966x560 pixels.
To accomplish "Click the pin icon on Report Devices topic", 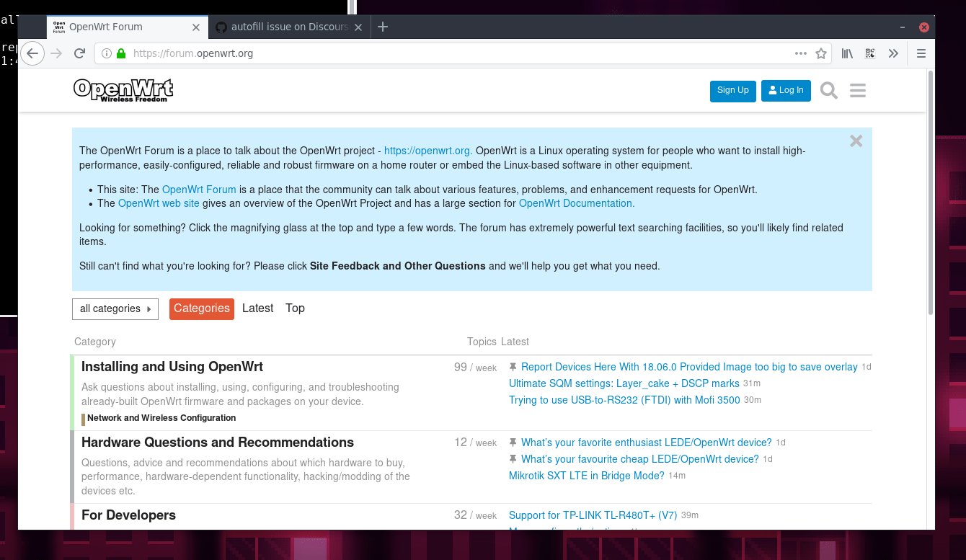I will 513,366.
